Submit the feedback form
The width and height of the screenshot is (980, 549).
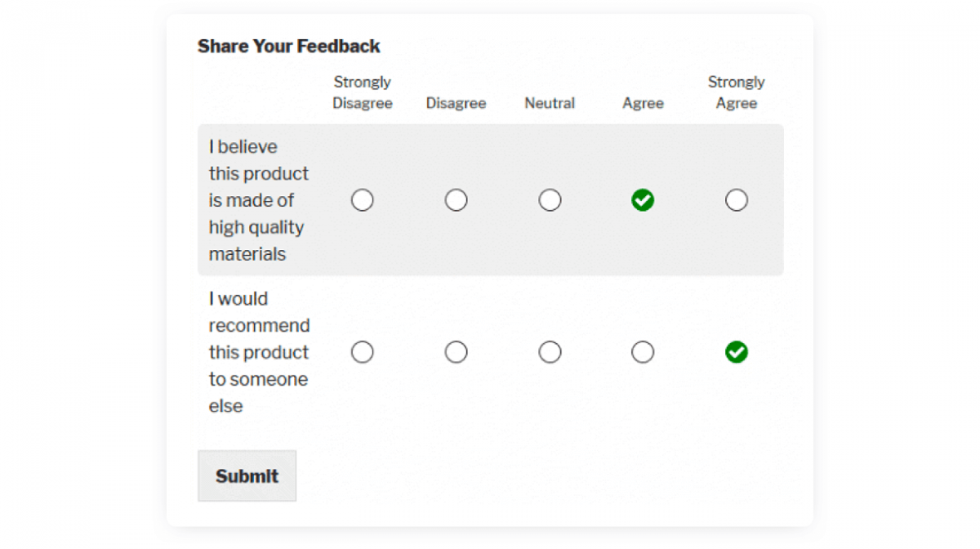247,475
